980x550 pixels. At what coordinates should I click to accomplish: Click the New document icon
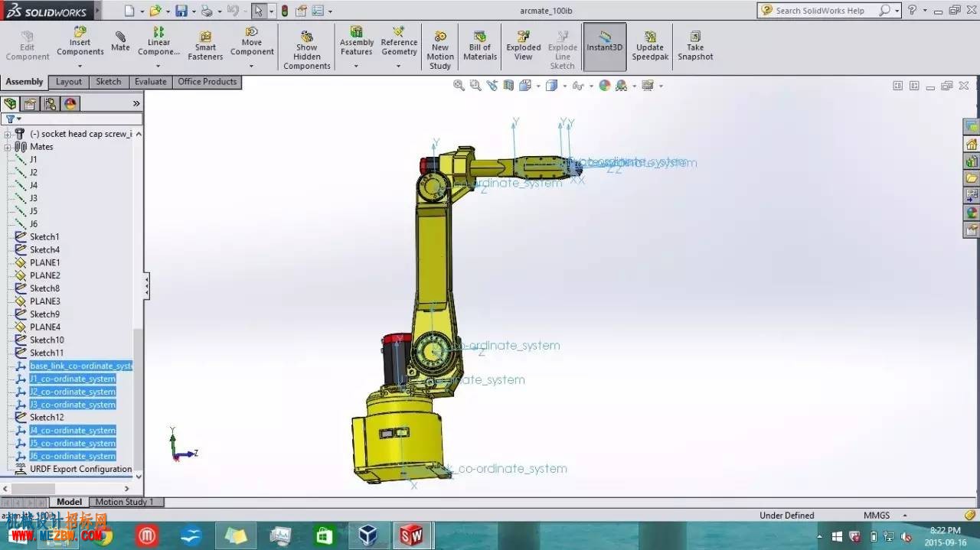click(129, 11)
